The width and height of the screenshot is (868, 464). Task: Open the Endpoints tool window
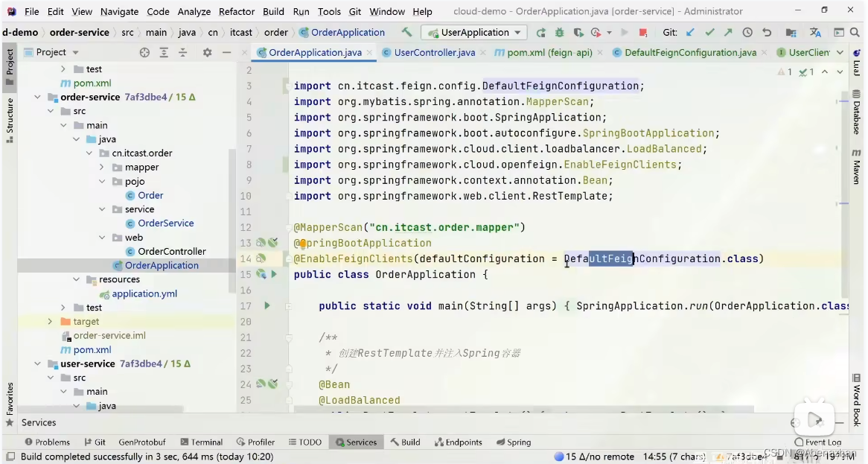tap(459, 442)
